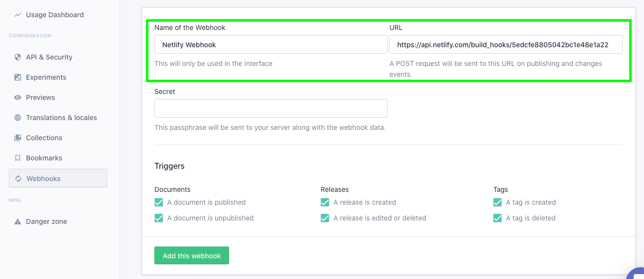The width and height of the screenshot is (644, 279).
Task: Click the Collections stack icon
Action: [x=18, y=138]
